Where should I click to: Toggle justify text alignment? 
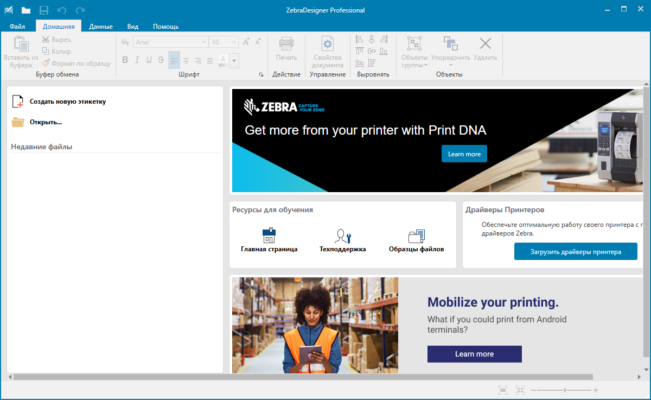[x=210, y=61]
